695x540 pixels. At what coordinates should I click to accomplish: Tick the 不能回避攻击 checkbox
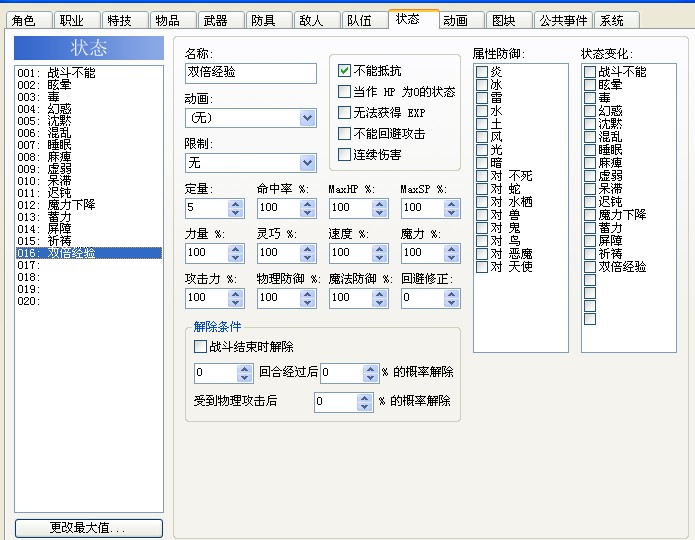[x=344, y=133]
